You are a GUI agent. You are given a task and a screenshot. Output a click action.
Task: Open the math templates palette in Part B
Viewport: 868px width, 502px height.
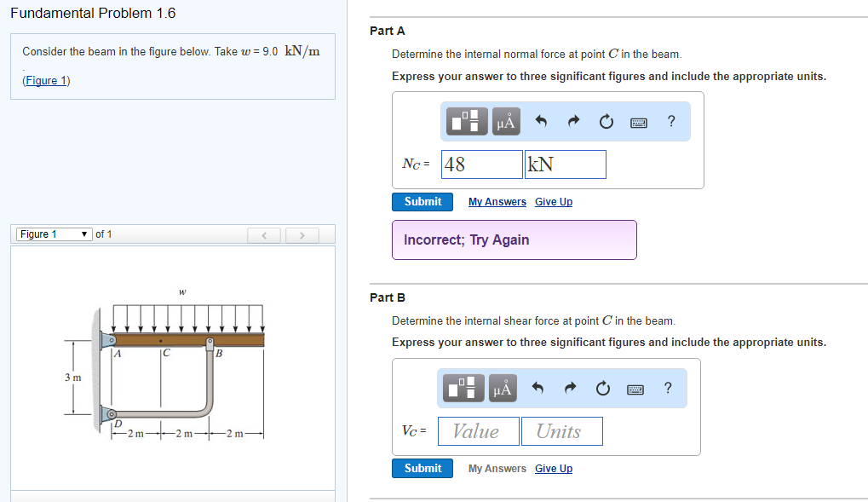(x=463, y=388)
